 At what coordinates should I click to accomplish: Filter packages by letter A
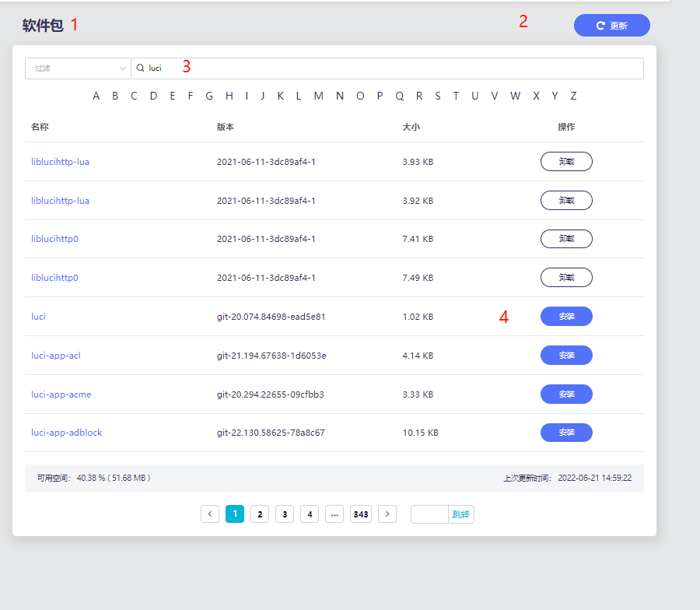pos(96,96)
